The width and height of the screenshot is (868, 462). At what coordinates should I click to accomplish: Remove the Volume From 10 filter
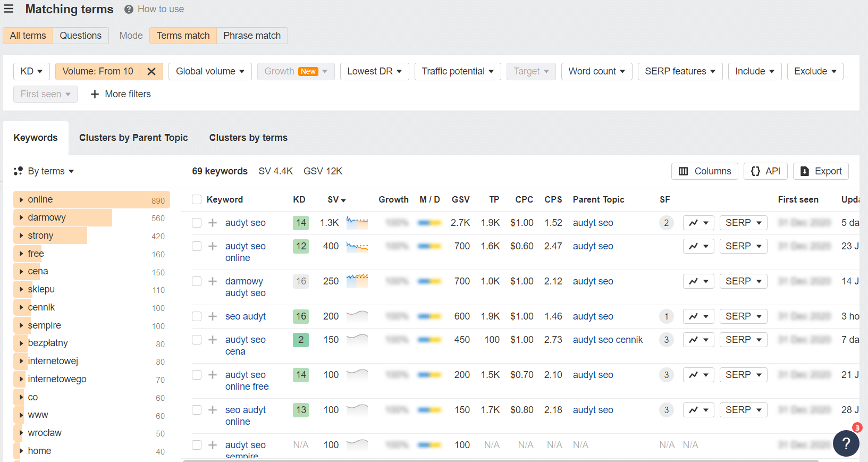[x=151, y=71]
